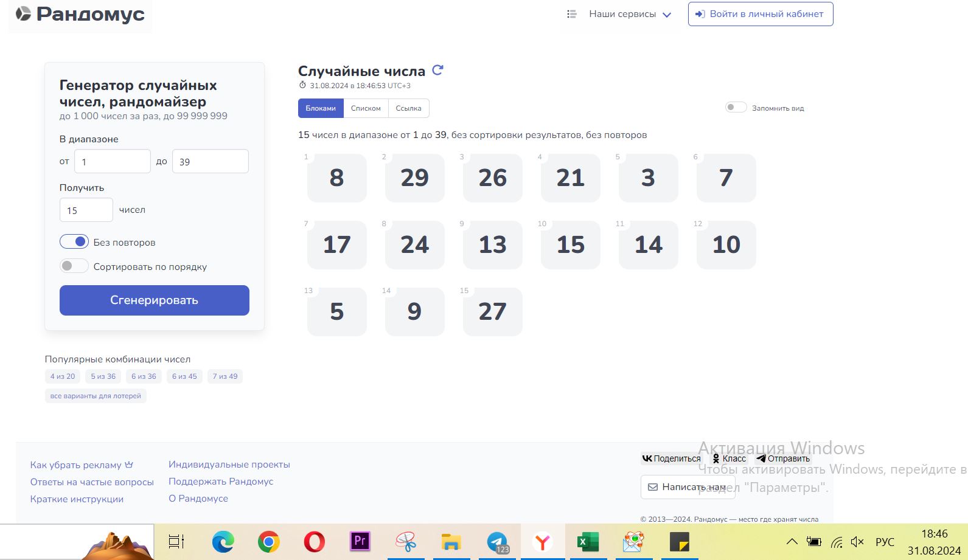Click the result block showing 17

(x=337, y=245)
